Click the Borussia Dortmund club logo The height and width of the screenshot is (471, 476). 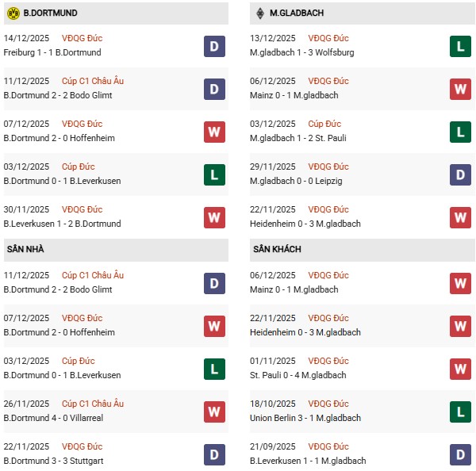tap(13, 13)
